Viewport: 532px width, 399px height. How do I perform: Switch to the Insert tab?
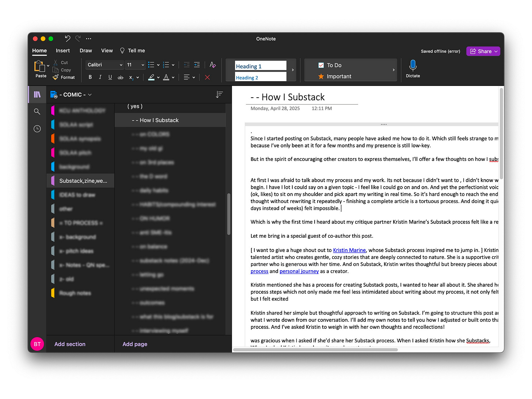[x=63, y=50]
